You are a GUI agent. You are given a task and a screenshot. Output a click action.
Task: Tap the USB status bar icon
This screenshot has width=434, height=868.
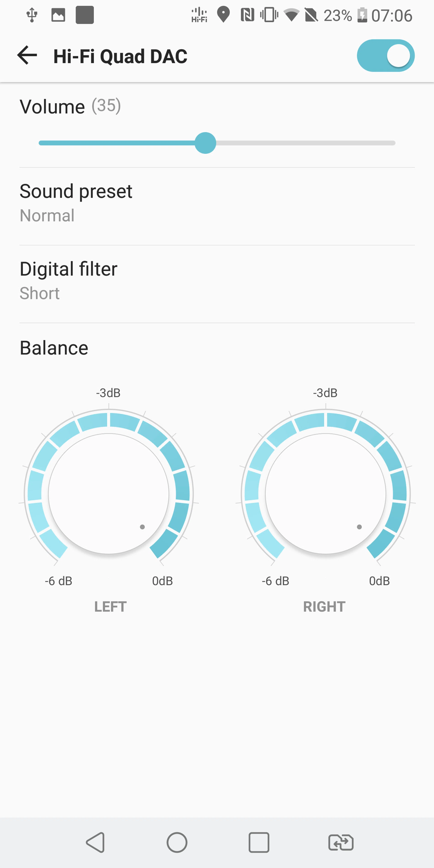pos(32,15)
